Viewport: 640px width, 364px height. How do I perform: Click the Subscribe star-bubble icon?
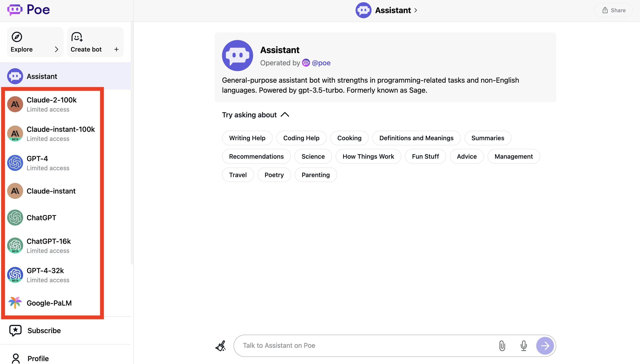coord(15,330)
